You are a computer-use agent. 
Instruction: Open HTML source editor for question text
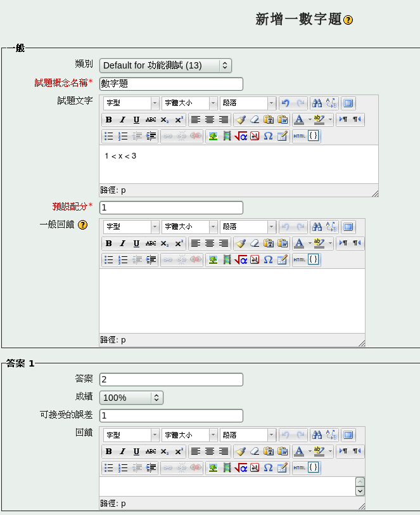(299, 136)
